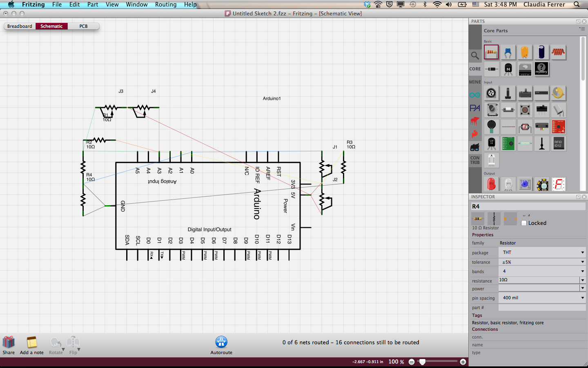Click the schematic view thumbnail in Inspector

pos(494,218)
